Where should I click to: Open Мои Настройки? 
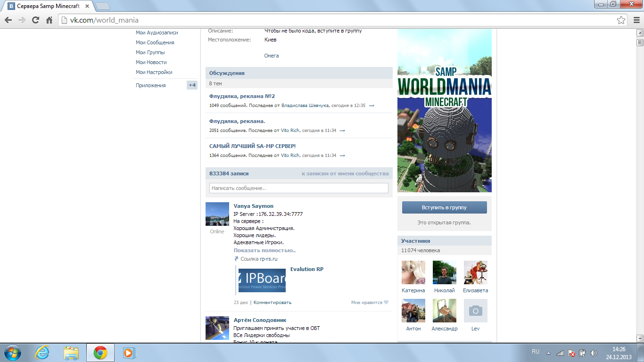point(154,72)
